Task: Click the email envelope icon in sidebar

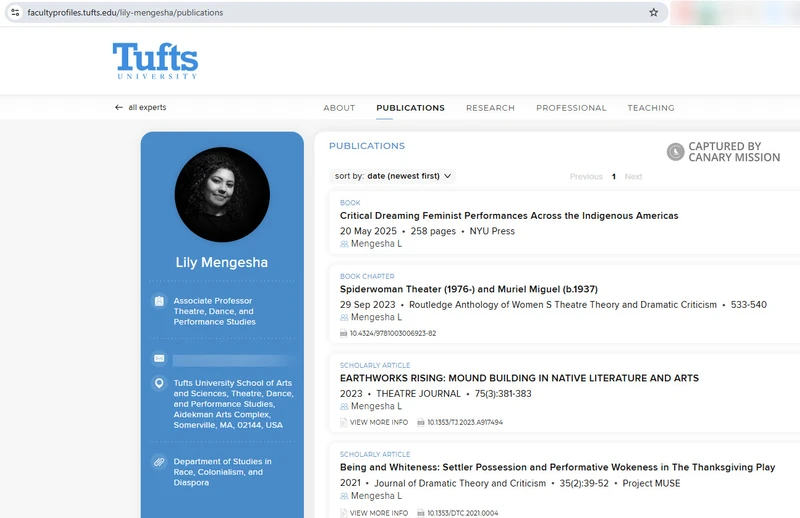Action: (x=159, y=358)
